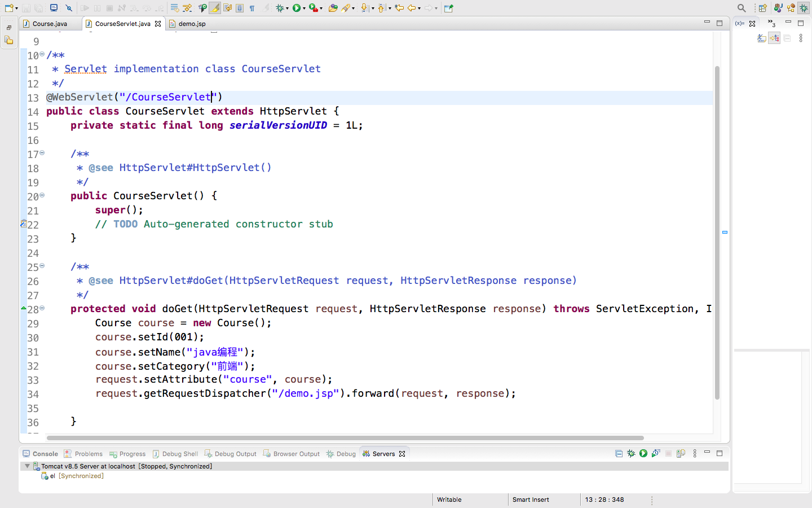Open the Problems view tab
The height and width of the screenshot is (508, 812).
click(x=83, y=454)
